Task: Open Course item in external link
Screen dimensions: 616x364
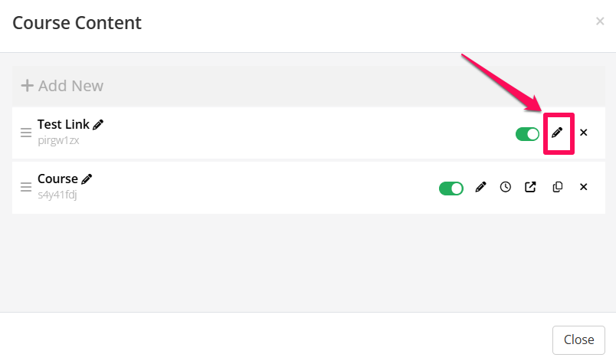Action: point(530,187)
